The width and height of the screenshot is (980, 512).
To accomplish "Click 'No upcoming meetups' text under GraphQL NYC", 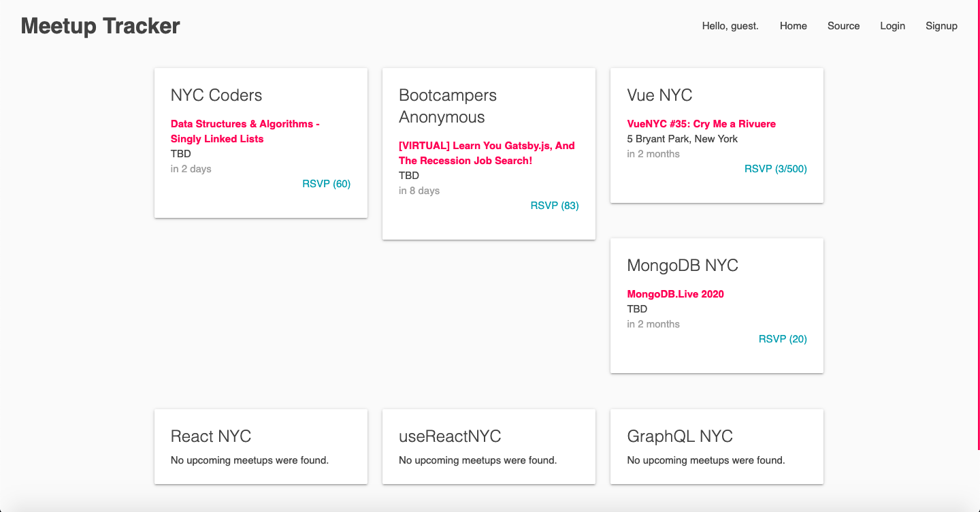I will click(706, 460).
